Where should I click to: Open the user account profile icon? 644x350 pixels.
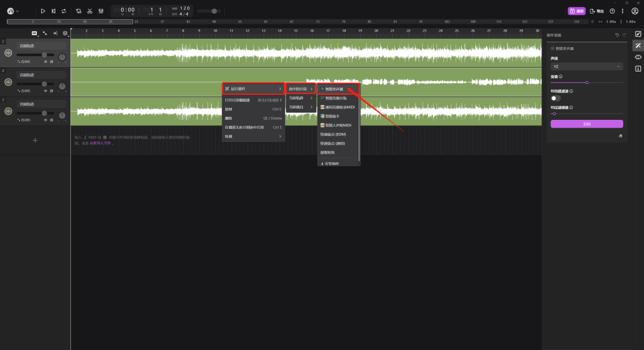coord(635,11)
